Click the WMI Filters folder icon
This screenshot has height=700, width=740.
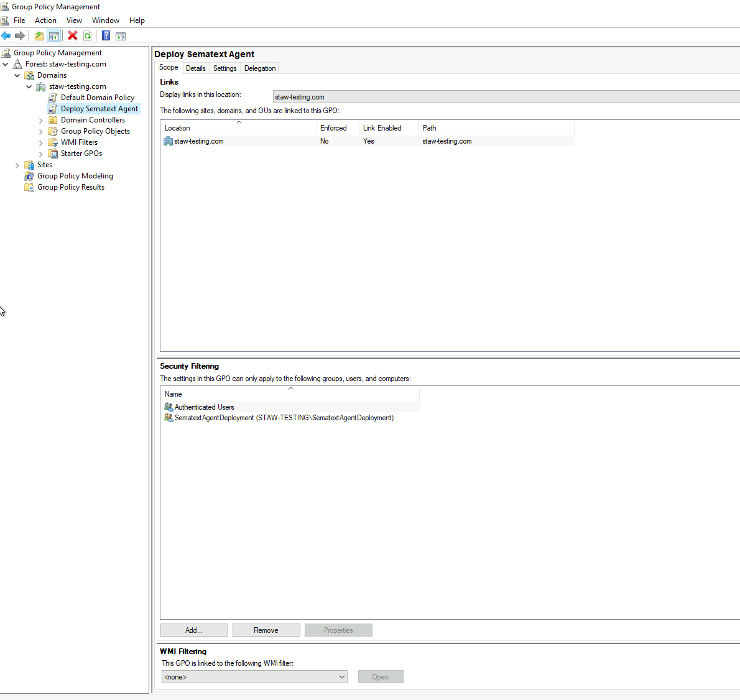[x=53, y=142]
